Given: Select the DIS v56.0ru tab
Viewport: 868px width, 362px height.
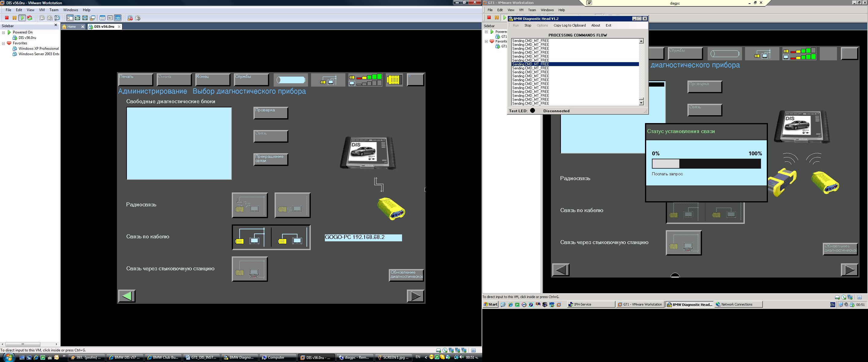Looking at the screenshot, I should [x=104, y=27].
